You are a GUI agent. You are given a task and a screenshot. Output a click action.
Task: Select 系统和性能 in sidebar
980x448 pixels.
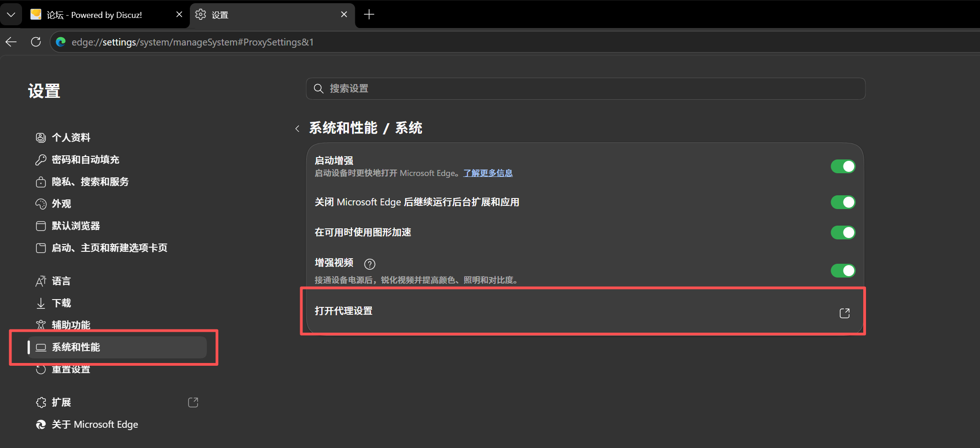[117, 347]
